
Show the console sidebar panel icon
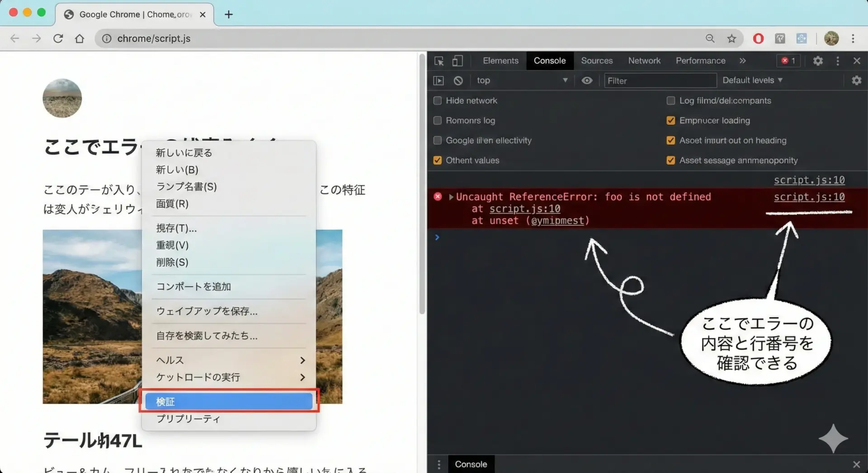[x=438, y=80]
